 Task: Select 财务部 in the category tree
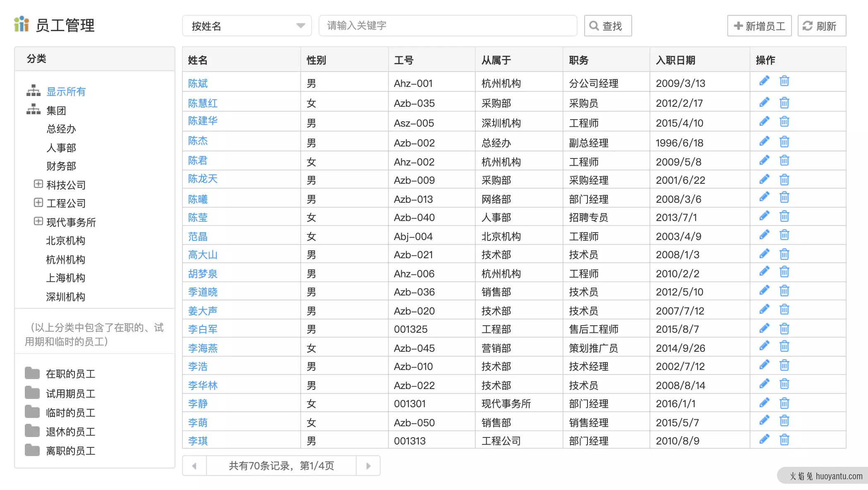pos(61,166)
